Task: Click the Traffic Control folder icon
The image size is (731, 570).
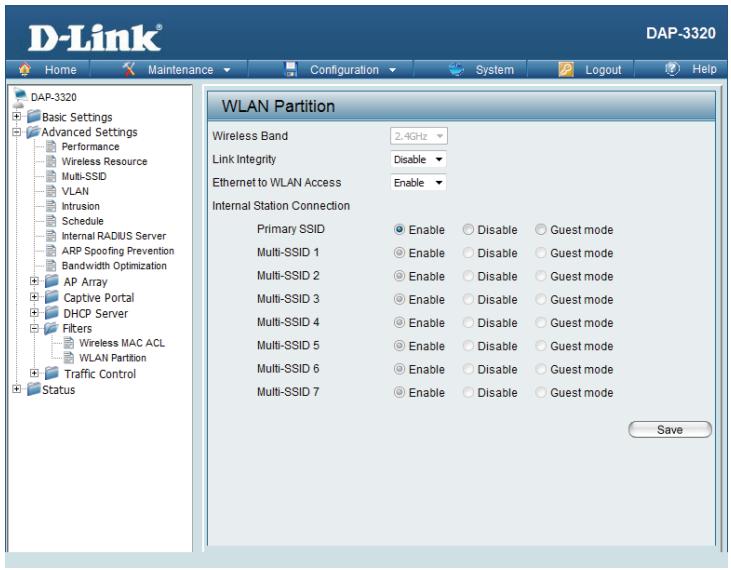Action: (x=52, y=373)
